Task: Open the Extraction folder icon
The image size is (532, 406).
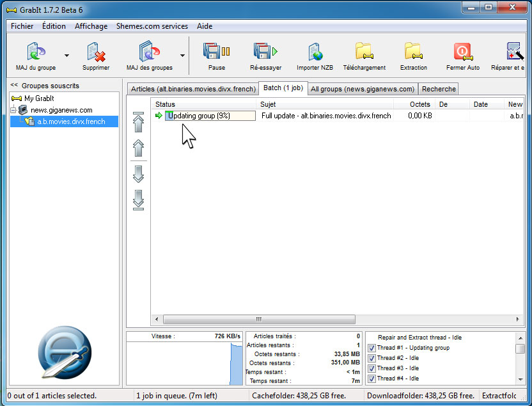Action: tap(414, 51)
